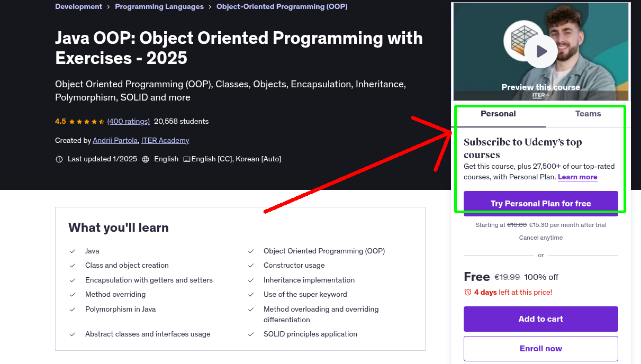Click checkmark beside Object Oriented Programming (OOP)
641x364 pixels.
click(x=251, y=251)
